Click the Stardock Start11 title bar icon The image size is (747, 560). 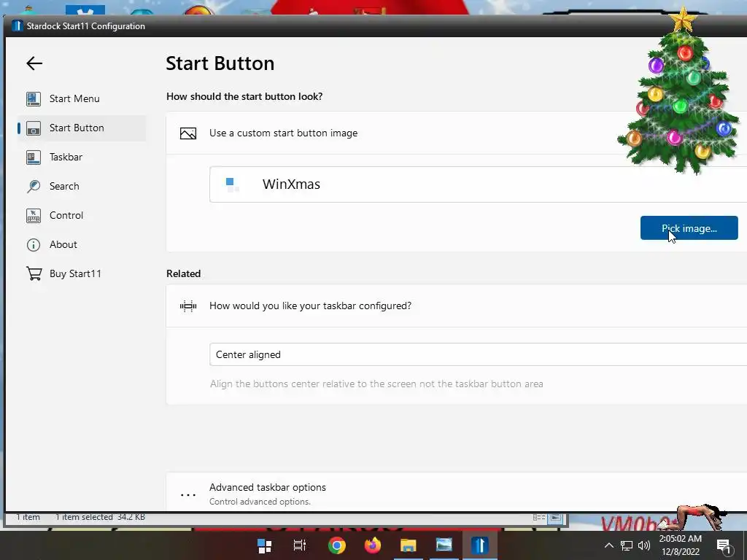pos(18,26)
